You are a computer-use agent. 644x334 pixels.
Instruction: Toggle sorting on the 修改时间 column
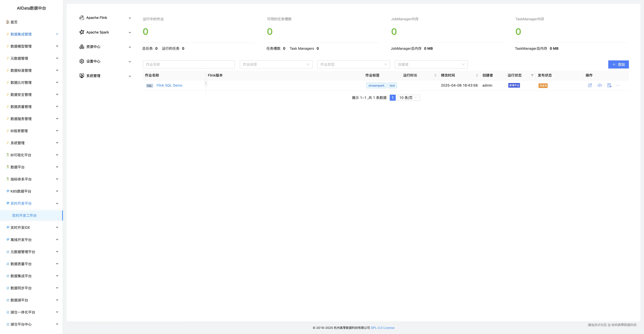(x=477, y=75)
